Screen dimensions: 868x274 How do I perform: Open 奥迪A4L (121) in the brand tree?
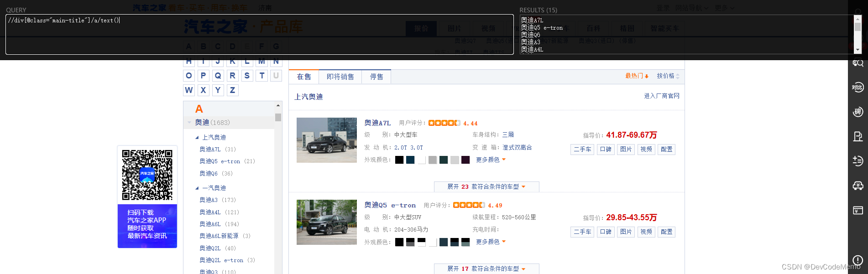(x=220, y=212)
